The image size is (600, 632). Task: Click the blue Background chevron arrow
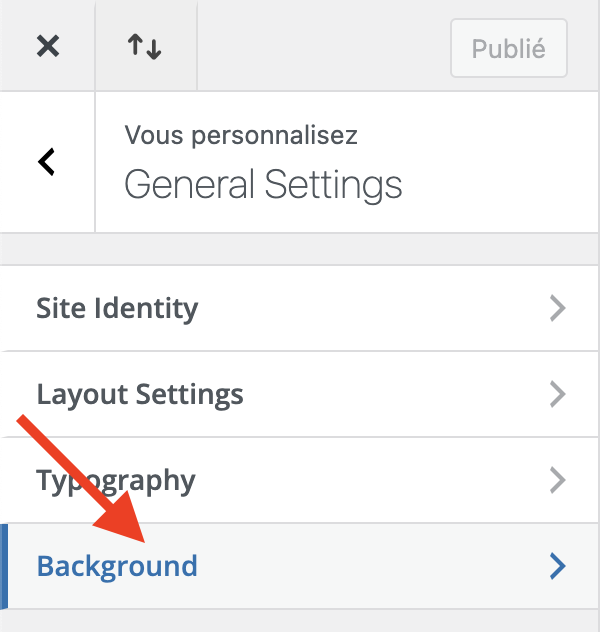pyautogui.click(x=558, y=566)
